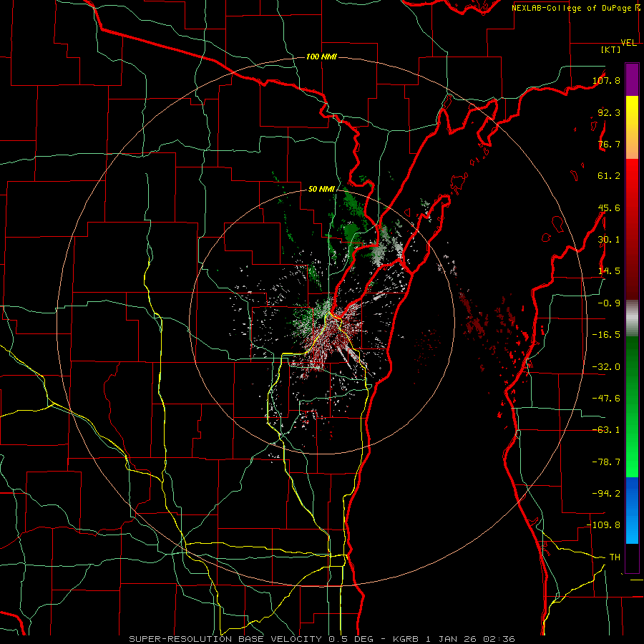Select the -78.7 scale value
644x644 pixels.
tap(606, 462)
